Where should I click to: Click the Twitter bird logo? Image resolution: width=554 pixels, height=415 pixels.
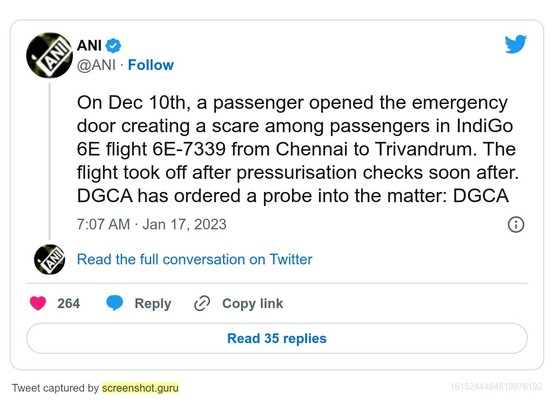[x=515, y=44]
